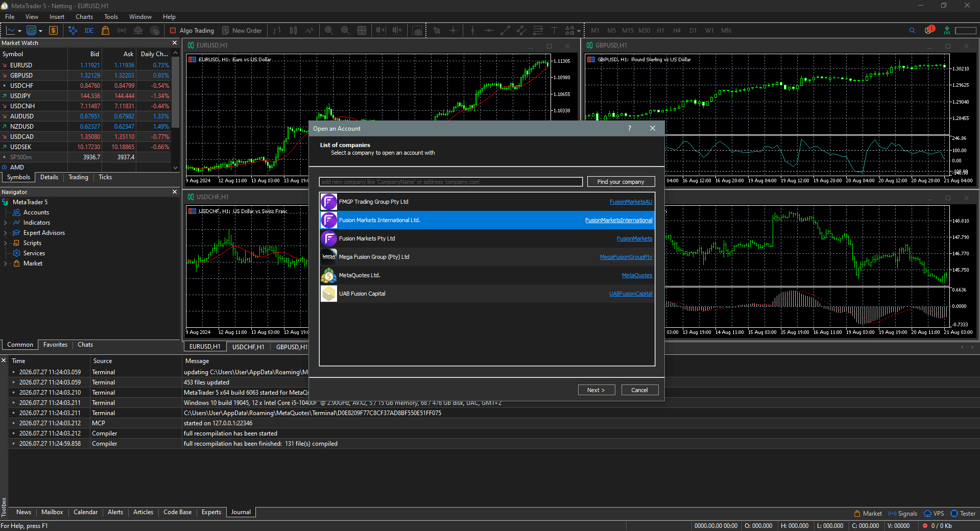Open MetaEditor with the IDE button
The width and height of the screenshot is (980, 531).
click(x=89, y=31)
